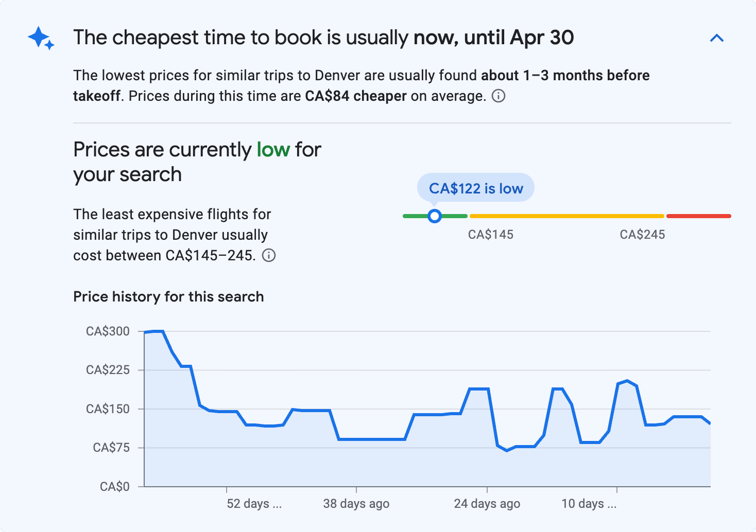Click the word low in the prices heading
756x532 pixels.
273,149
